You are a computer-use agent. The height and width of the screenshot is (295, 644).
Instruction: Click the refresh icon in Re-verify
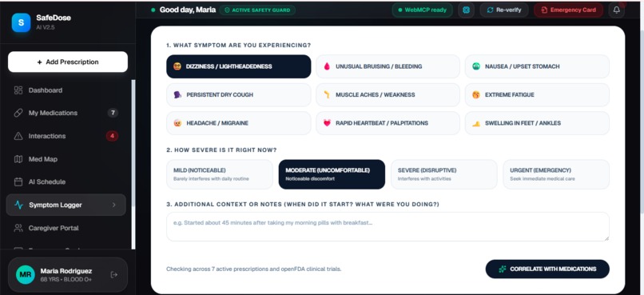(x=490, y=10)
